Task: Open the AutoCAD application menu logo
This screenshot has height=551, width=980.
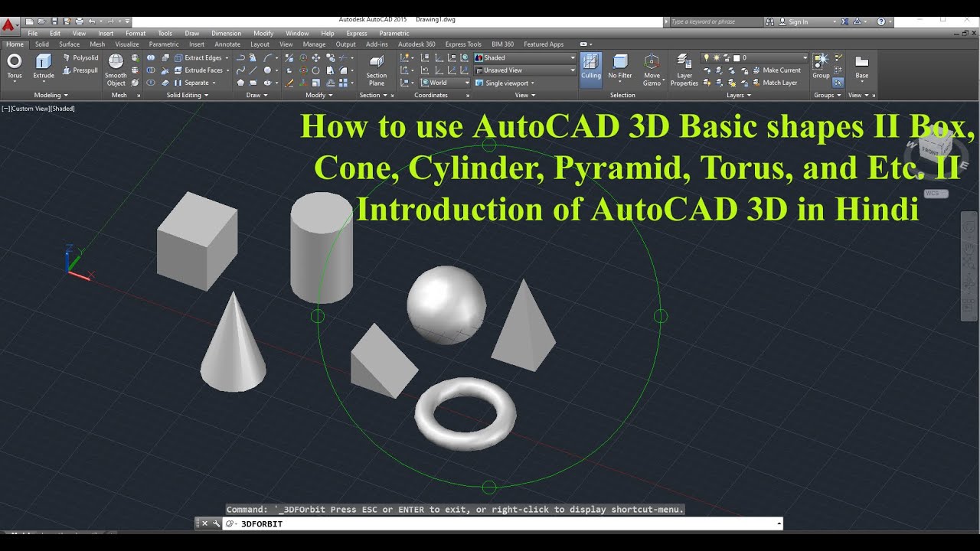Action: pyautogui.click(x=8, y=24)
